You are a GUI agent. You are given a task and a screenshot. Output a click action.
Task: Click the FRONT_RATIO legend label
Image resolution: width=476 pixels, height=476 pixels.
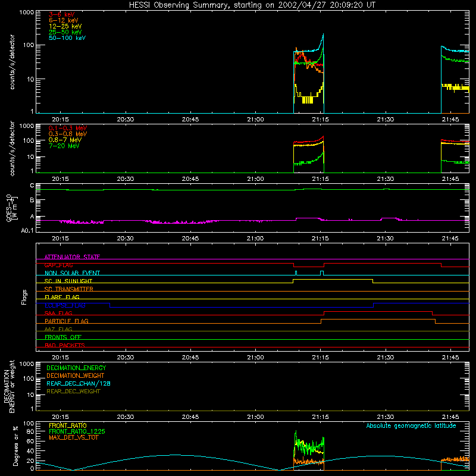pyautogui.click(x=68, y=425)
